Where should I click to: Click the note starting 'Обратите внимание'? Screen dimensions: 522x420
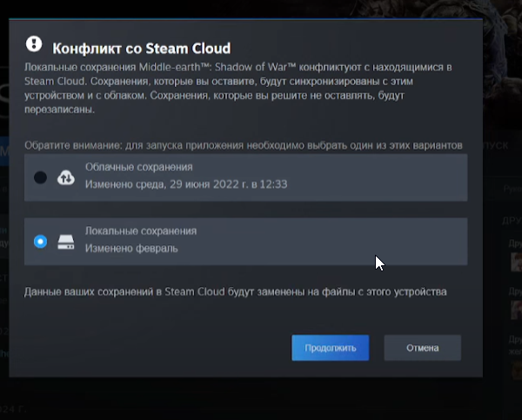tap(244, 145)
